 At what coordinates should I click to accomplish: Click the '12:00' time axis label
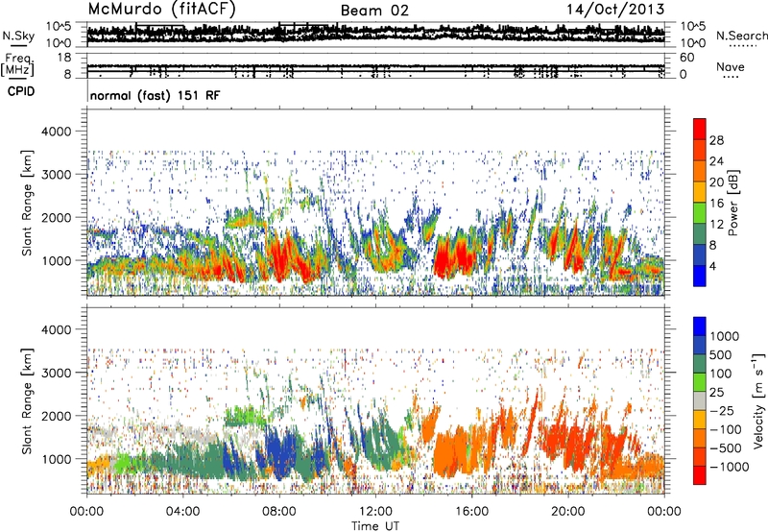(375, 512)
